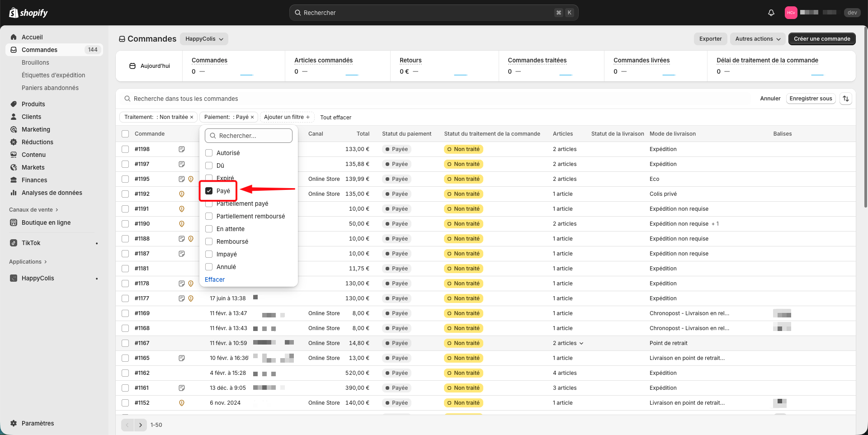Image resolution: width=868 pixels, height=435 pixels.
Task: Check the Remboursé filter option
Action: (x=209, y=241)
